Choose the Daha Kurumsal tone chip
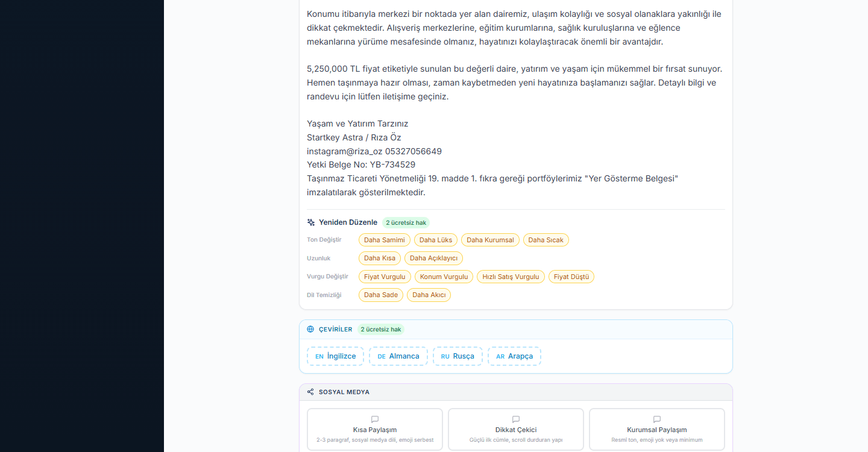Image resolution: width=868 pixels, height=452 pixels. [490, 240]
